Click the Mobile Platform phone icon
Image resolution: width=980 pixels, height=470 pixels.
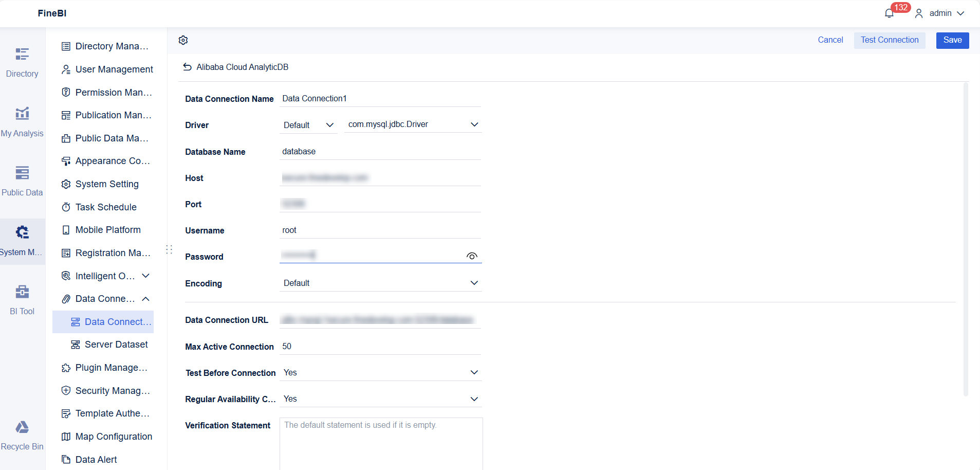point(66,230)
